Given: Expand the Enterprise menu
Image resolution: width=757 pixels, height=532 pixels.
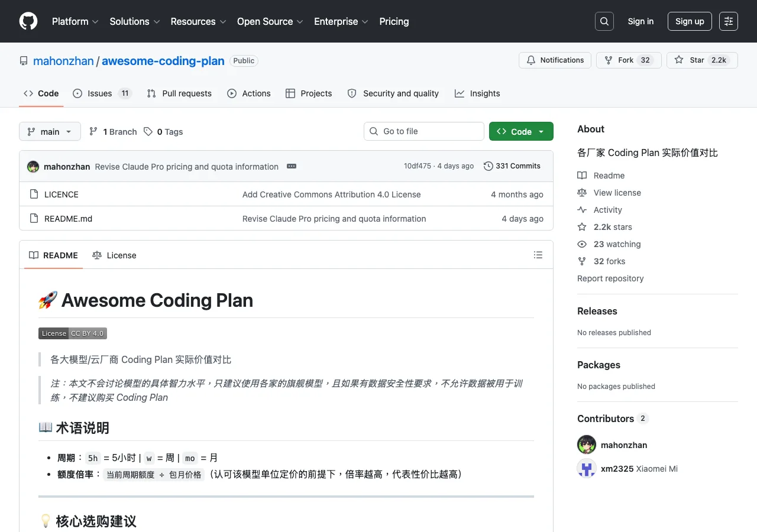Looking at the screenshot, I should [x=341, y=21].
